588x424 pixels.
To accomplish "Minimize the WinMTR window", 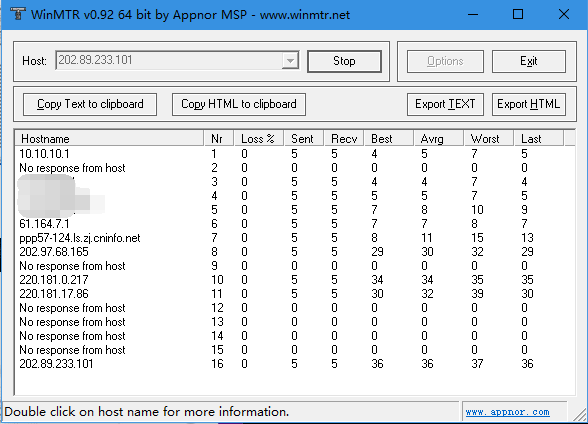I will (x=473, y=15).
